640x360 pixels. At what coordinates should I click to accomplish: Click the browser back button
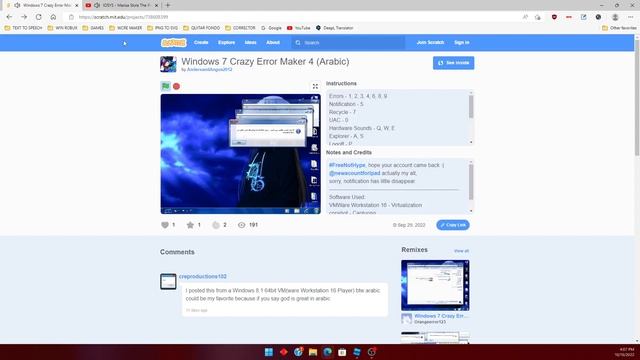[9, 17]
